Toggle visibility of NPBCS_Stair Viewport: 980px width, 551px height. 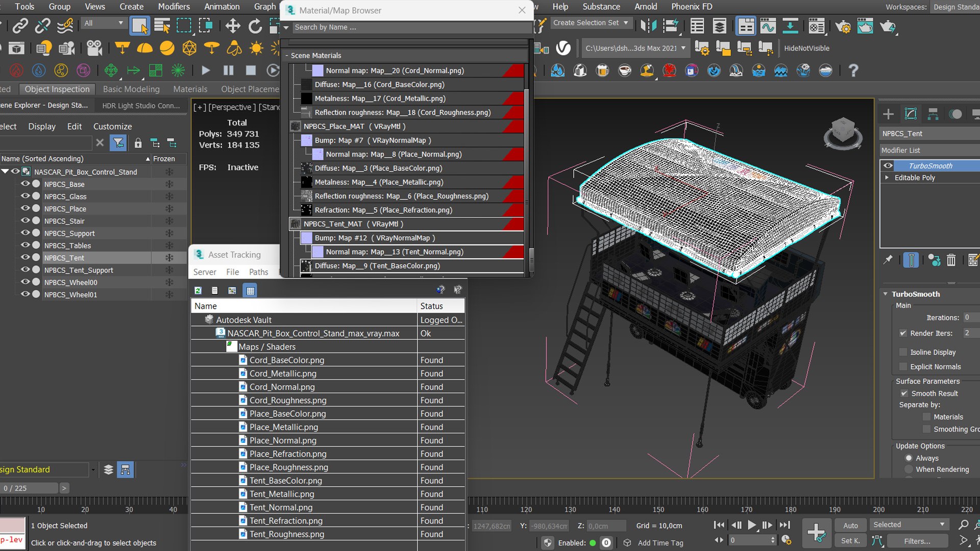click(x=24, y=220)
